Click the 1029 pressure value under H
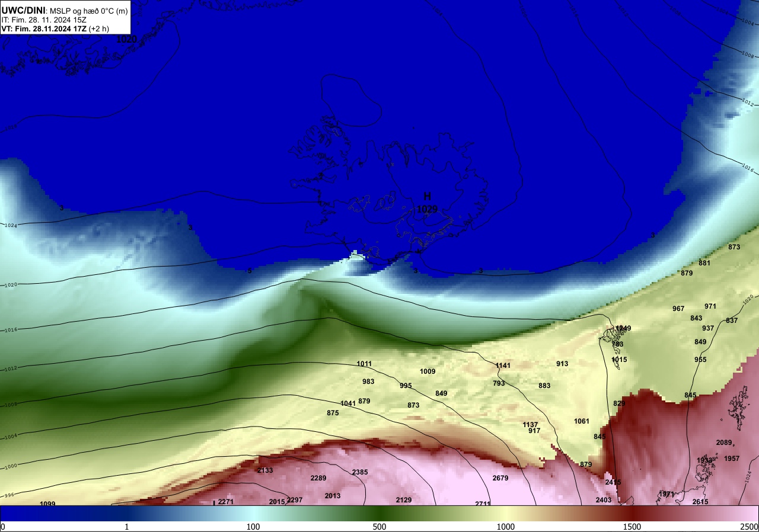Viewport: 759px width, 532px height. 427,209
